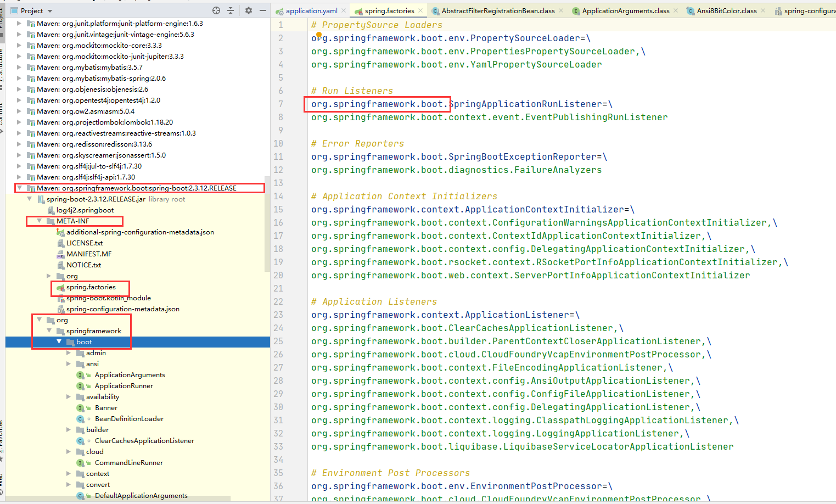Select log4j2.springboot file

coord(85,210)
